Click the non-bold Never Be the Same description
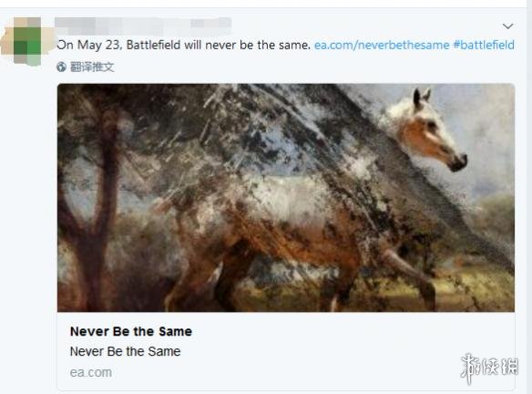Image resolution: width=532 pixels, height=394 pixels. [125, 351]
